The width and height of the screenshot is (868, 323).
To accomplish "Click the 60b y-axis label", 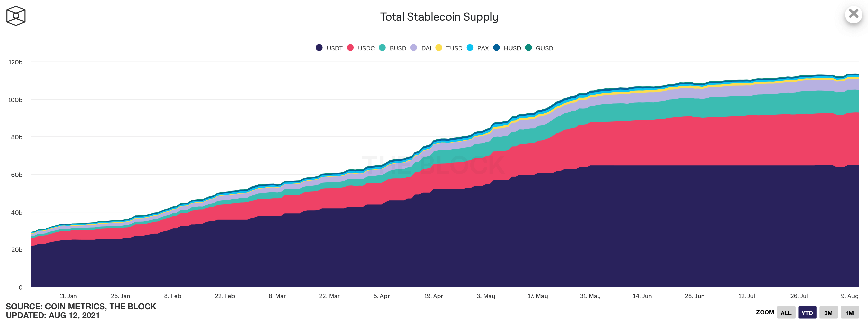I will point(17,175).
